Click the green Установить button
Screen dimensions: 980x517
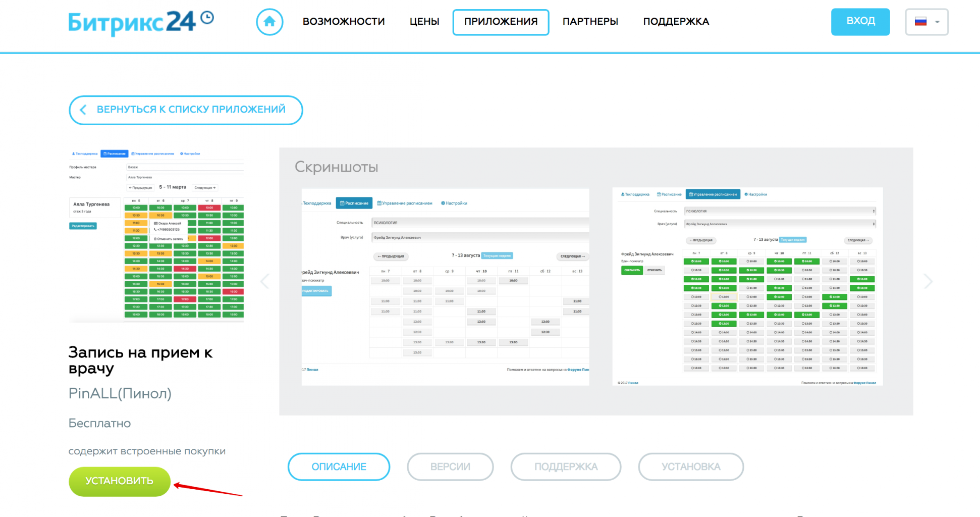[x=120, y=481]
